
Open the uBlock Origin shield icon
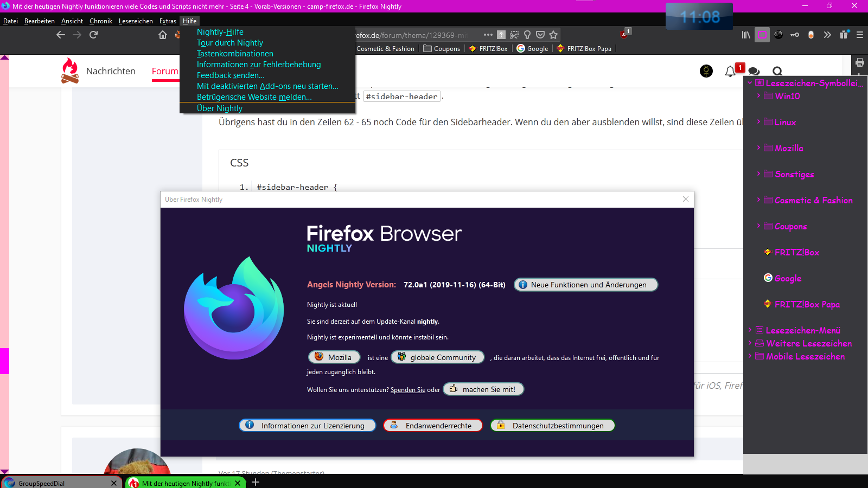tap(624, 34)
